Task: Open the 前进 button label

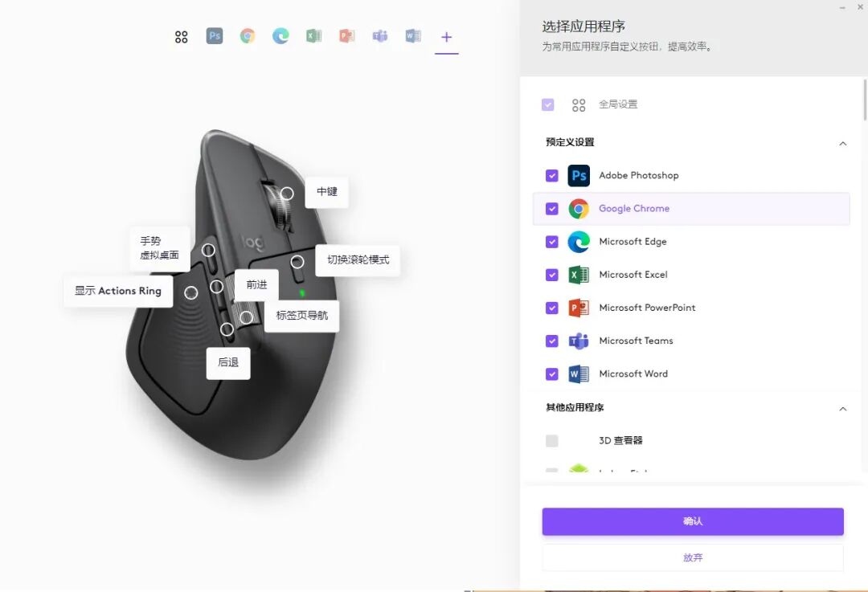Action: coord(256,285)
